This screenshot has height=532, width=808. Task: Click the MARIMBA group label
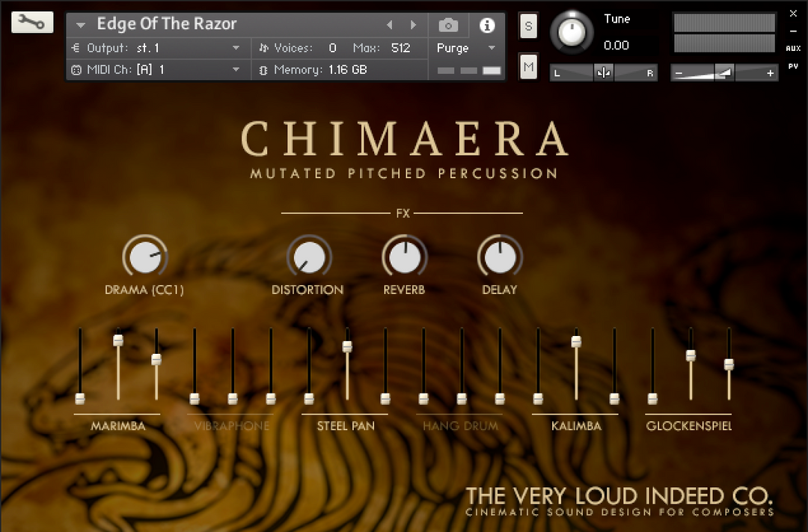[118, 426]
